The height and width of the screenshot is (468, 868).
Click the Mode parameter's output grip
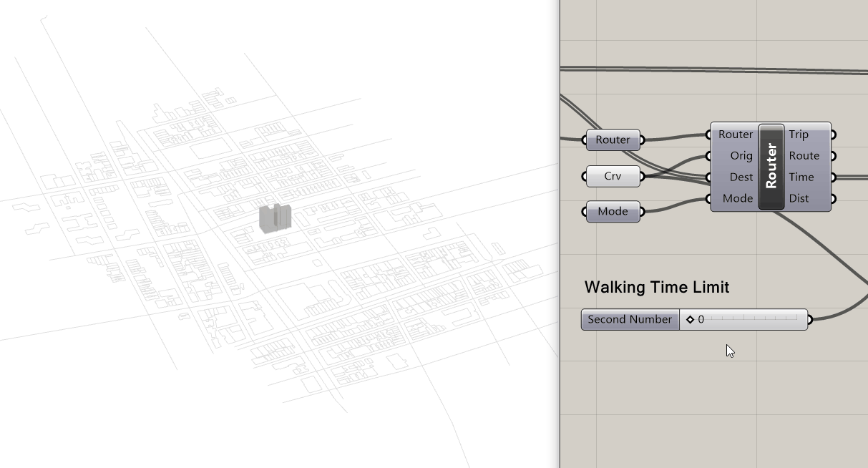pyautogui.click(x=642, y=212)
